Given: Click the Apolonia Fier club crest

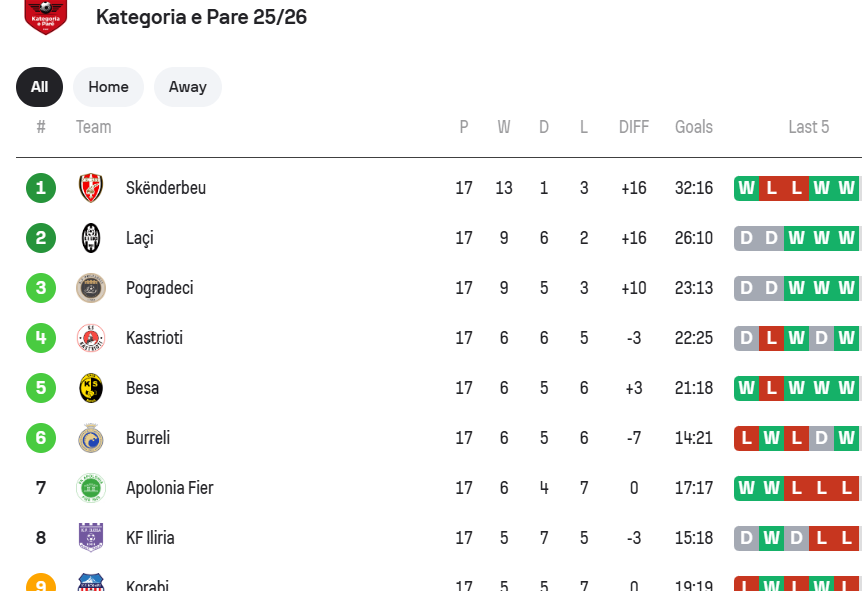Looking at the screenshot, I should [91, 488].
